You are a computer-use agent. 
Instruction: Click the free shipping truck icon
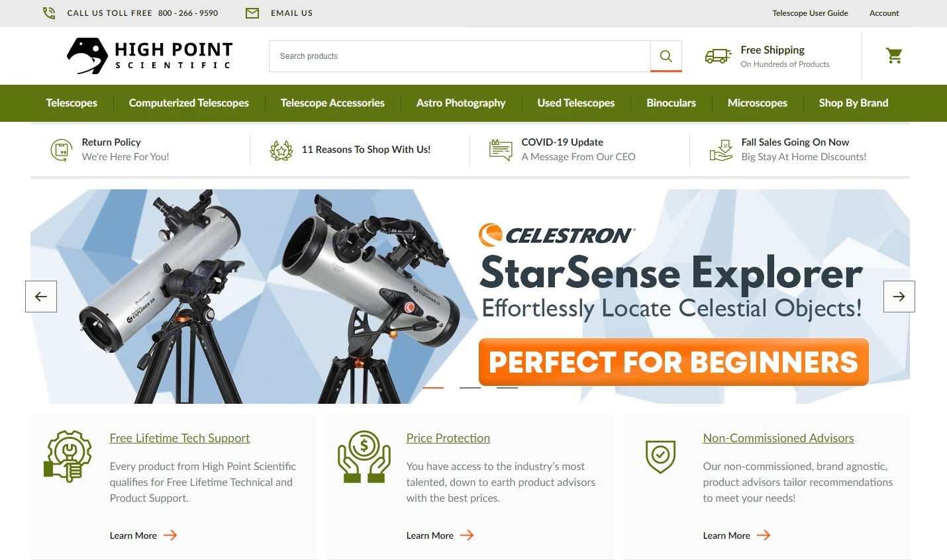(x=718, y=56)
